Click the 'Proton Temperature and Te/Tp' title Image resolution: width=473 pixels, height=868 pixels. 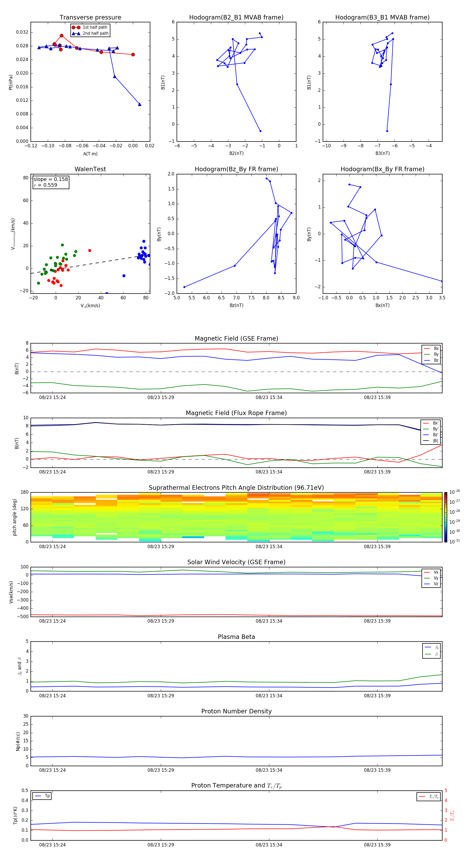coord(236,786)
